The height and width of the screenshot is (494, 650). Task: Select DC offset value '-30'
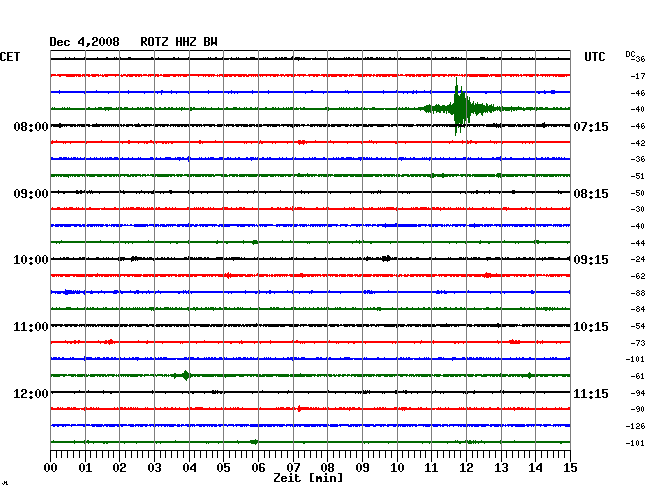[638, 210]
